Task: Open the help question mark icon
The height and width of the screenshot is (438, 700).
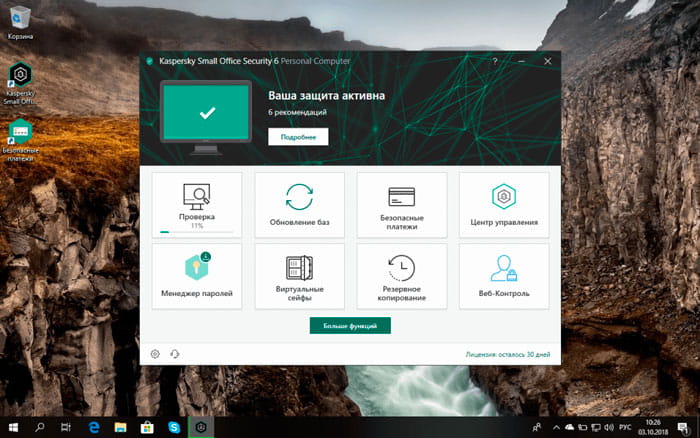Action: pyautogui.click(x=495, y=61)
